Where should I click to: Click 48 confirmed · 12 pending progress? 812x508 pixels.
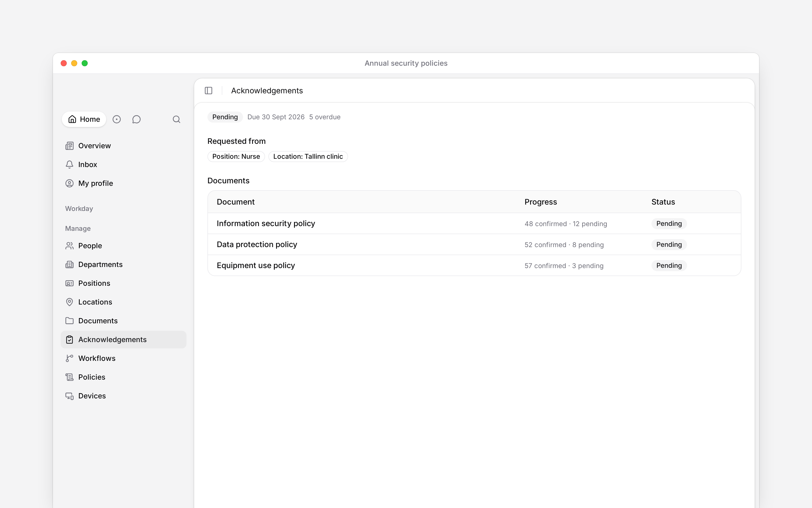[566, 224]
